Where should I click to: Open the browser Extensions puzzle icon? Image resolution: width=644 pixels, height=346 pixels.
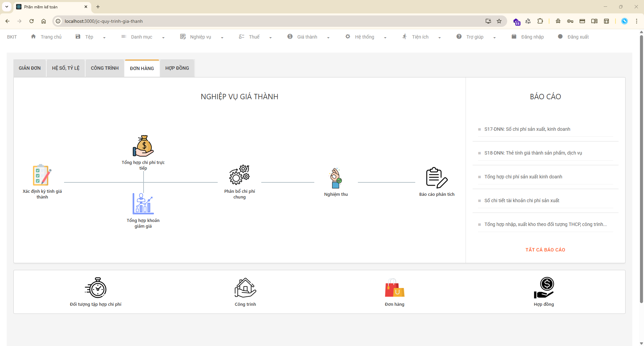(540, 21)
